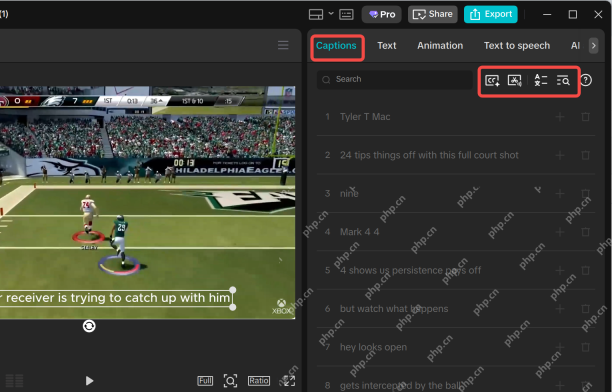Viewport: 612px width, 392px height.
Task: Delete the '24 tips things off' caption
Action: [585, 155]
